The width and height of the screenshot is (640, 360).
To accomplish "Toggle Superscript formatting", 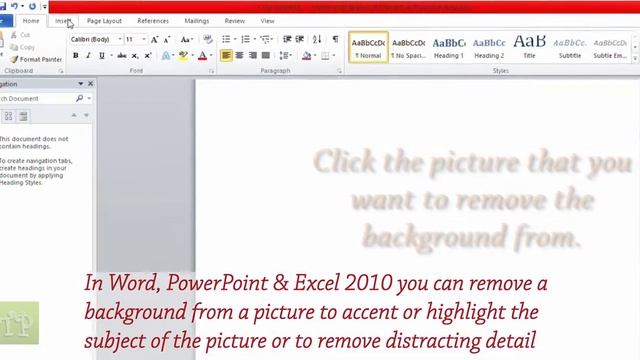I will [x=148, y=56].
